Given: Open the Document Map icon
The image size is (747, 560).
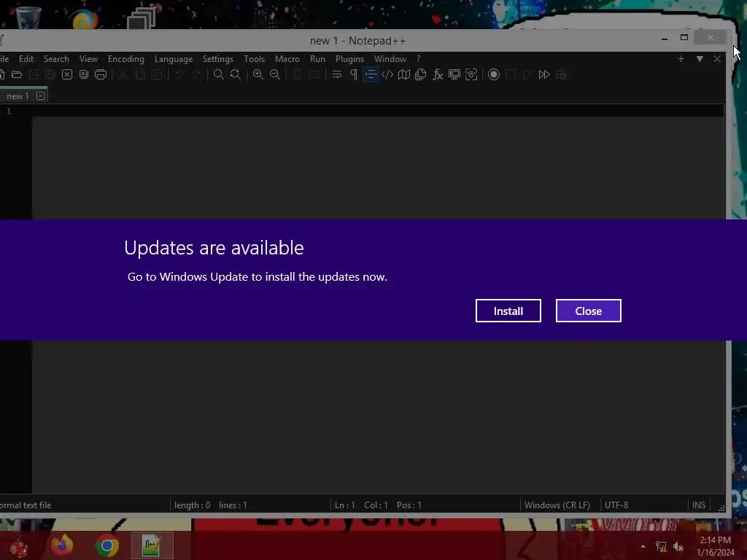Looking at the screenshot, I should (404, 74).
